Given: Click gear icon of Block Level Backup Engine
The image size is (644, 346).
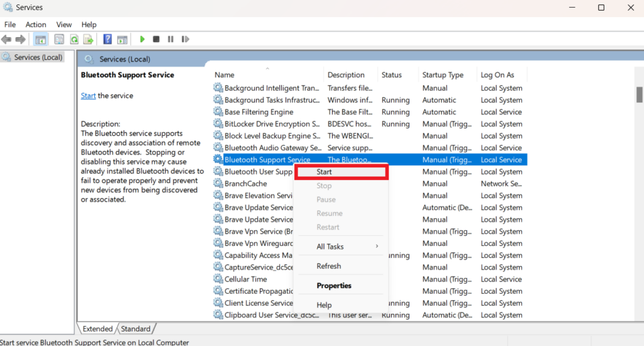Looking at the screenshot, I should pos(218,136).
